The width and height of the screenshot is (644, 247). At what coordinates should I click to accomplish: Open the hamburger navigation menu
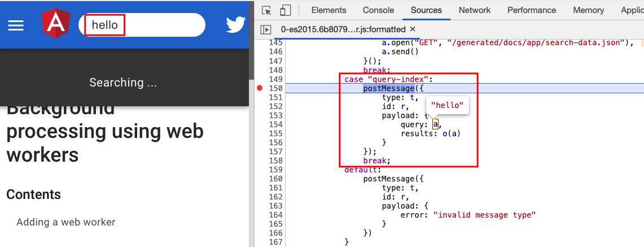(x=16, y=25)
